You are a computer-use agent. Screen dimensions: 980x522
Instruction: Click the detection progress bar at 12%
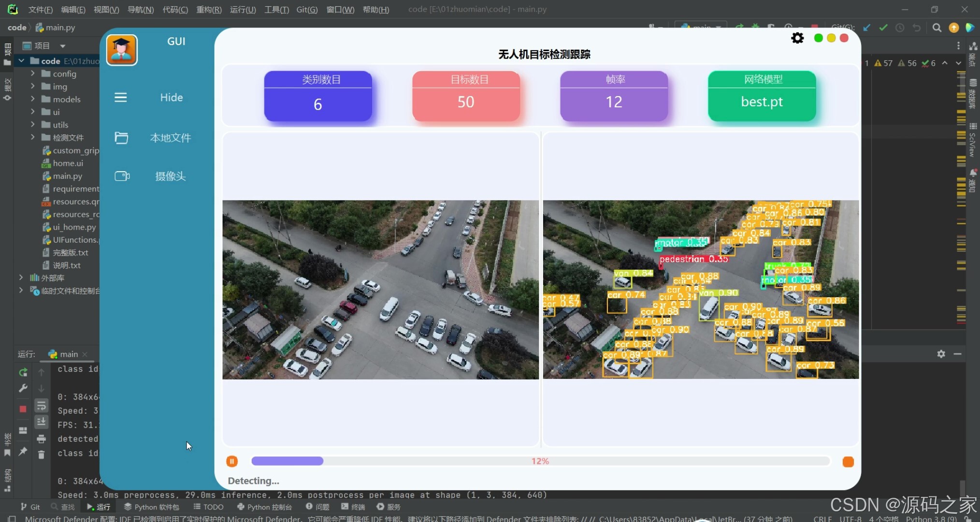(x=540, y=461)
